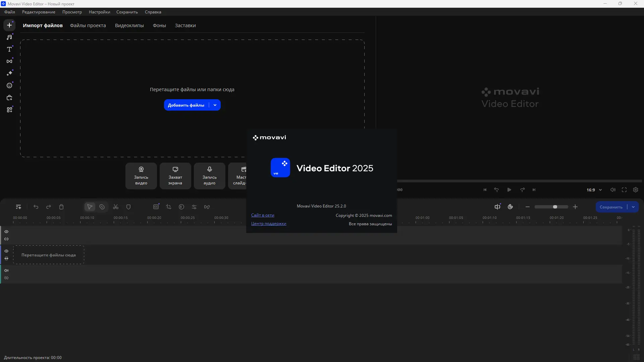This screenshot has width=644, height=362.
Task: Open the Sounds music note panel
Action: click(x=9, y=37)
